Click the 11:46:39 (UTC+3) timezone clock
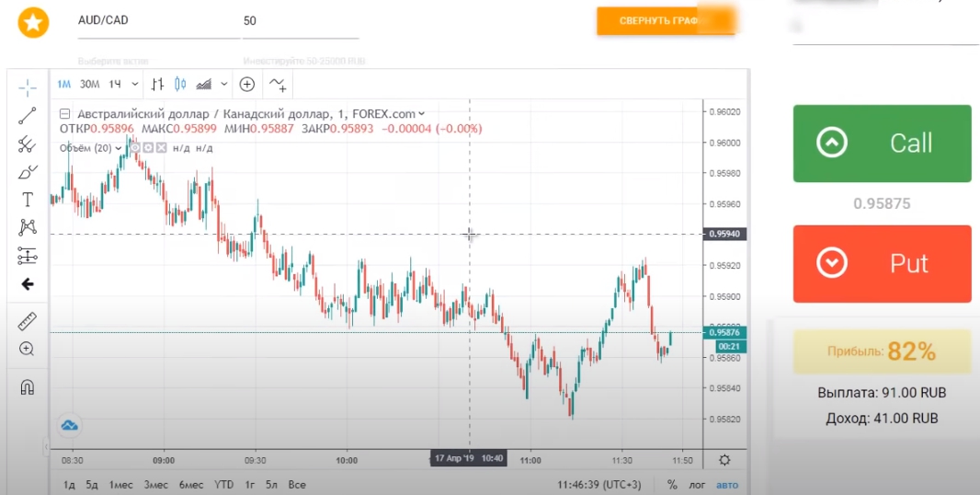The width and height of the screenshot is (980, 495). [599, 484]
